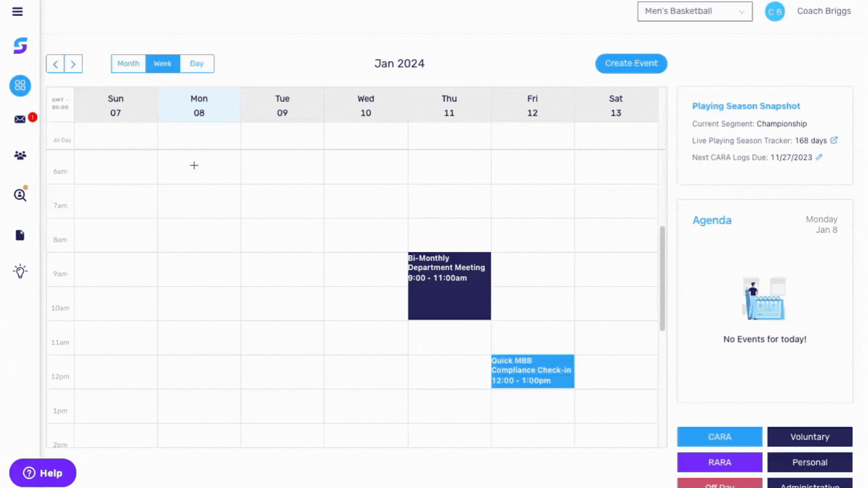Open the hamburger menu at the top left

18,12
